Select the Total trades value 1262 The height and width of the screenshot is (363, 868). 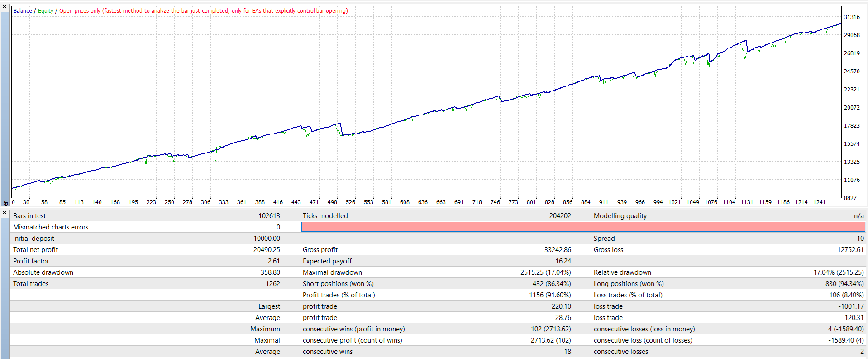point(272,284)
